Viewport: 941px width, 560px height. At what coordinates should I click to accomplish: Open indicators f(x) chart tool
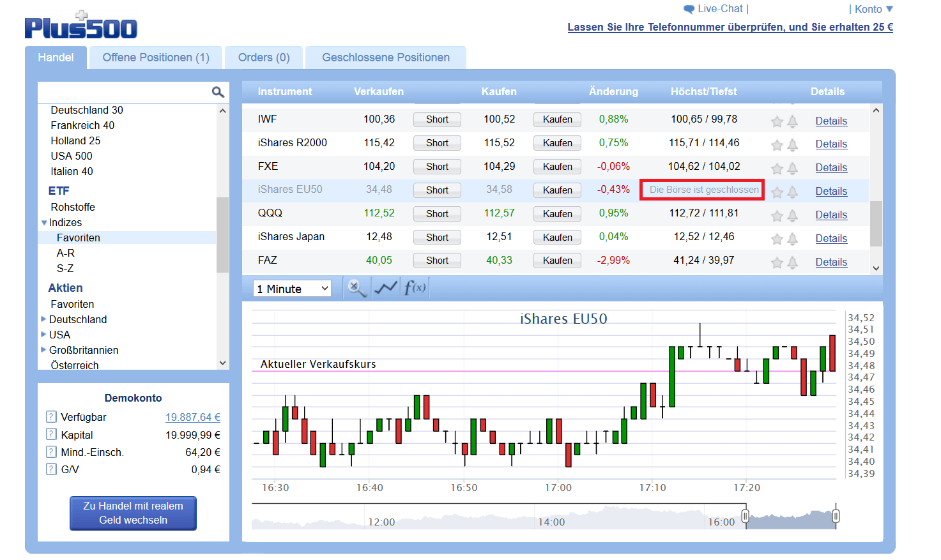(415, 289)
